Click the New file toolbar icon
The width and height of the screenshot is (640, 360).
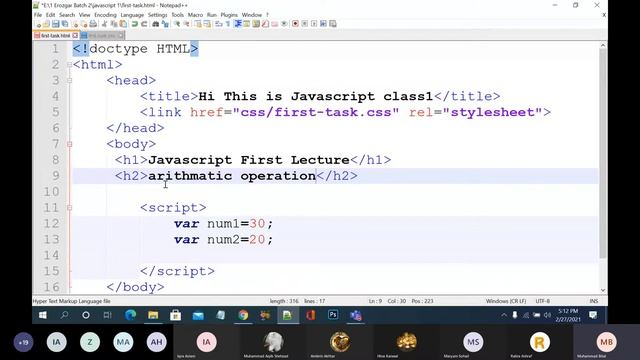click(x=38, y=24)
